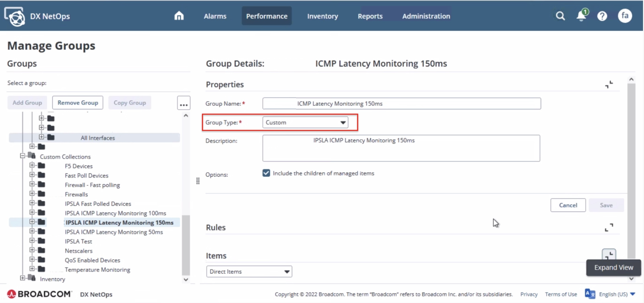Expand the Firewalls folder node
This screenshot has height=303, width=644.
(32, 194)
